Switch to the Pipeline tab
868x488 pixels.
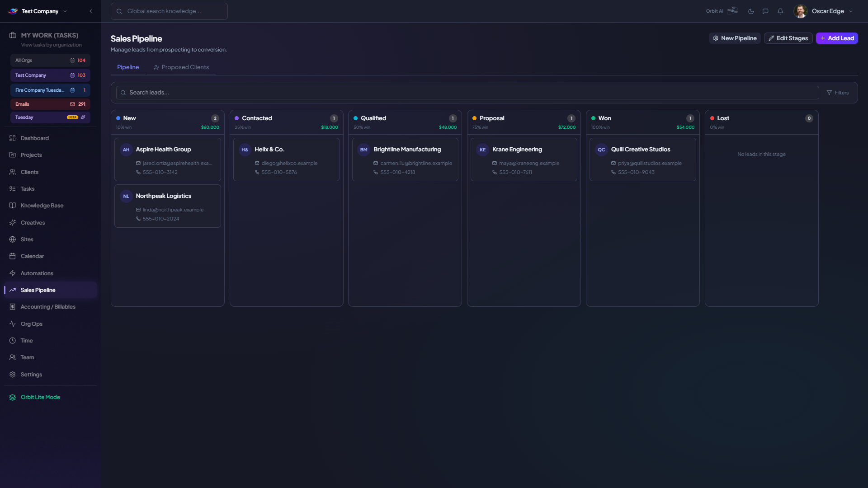point(128,67)
